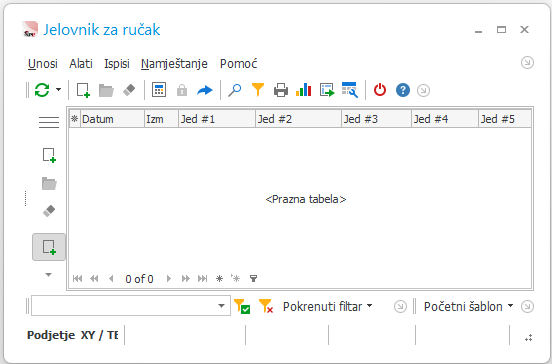Go to last record navigator button
This screenshot has width=552, height=364.
202,279
